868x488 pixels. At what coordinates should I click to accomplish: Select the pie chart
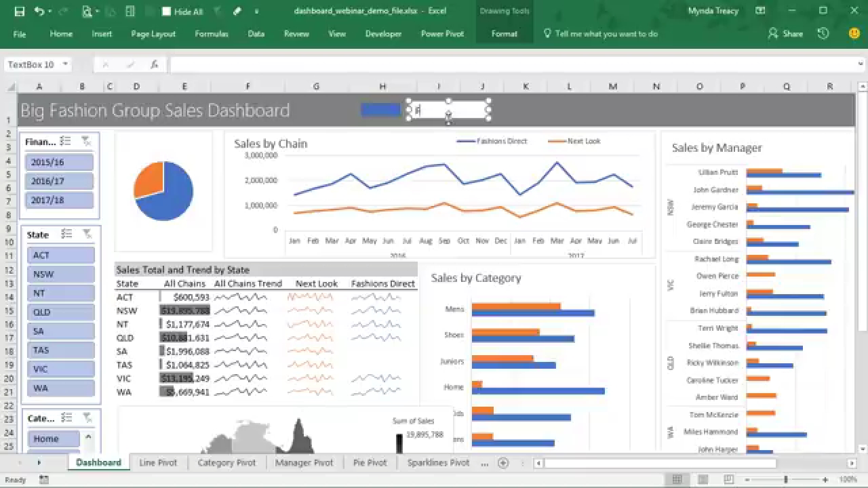click(163, 191)
